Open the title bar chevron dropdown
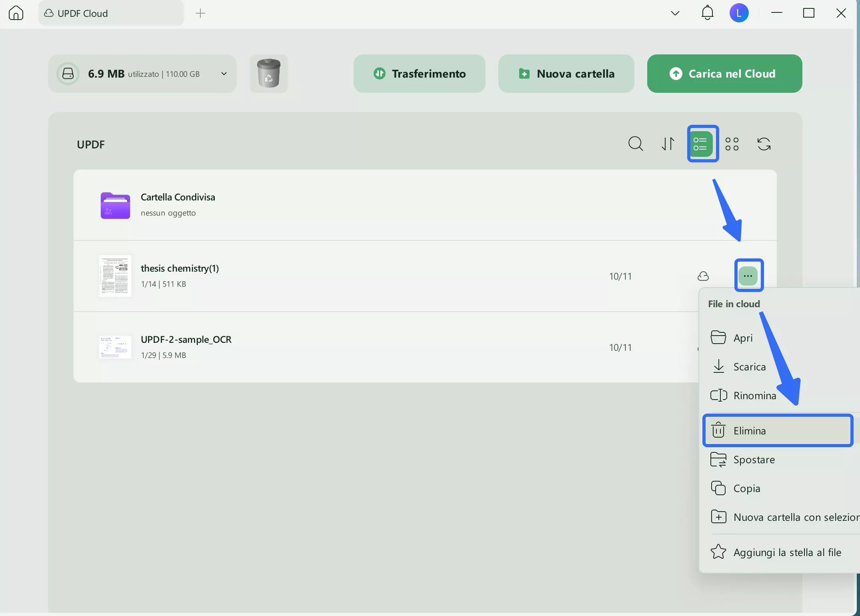Screen dimensions: 860x616 coord(675,13)
